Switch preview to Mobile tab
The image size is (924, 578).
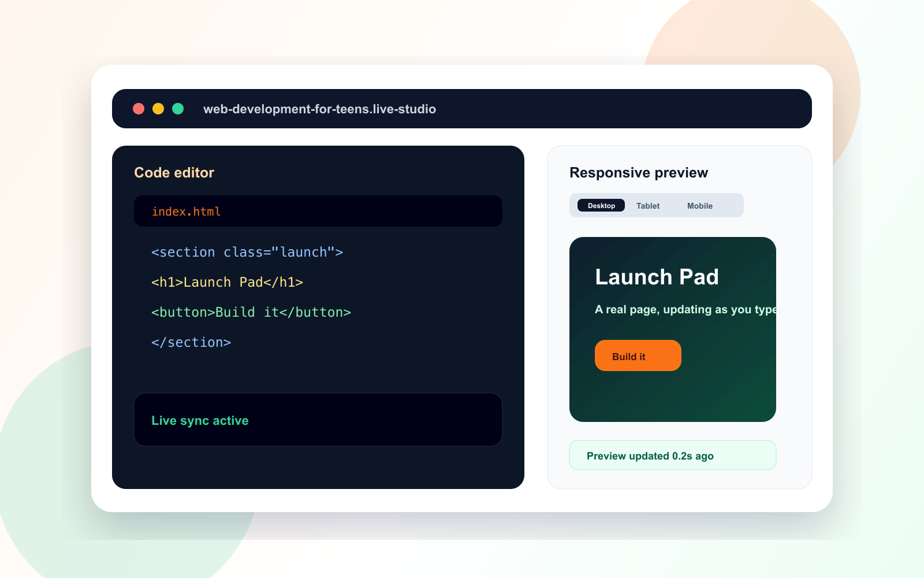[x=700, y=206]
